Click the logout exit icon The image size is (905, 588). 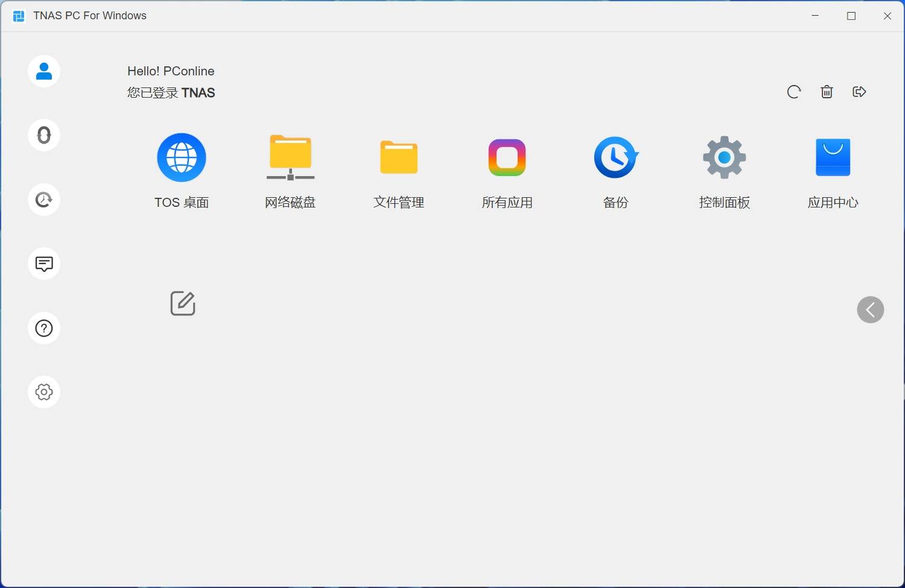click(x=859, y=92)
